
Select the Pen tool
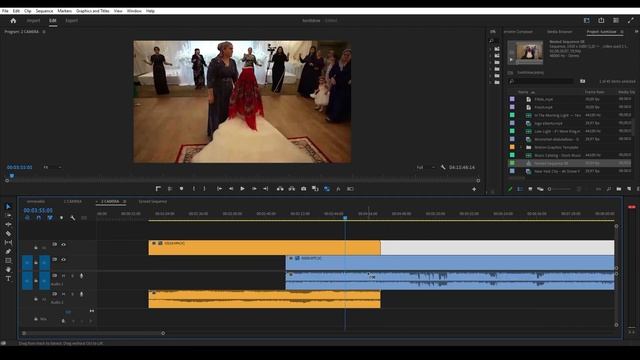coord(8,251)
